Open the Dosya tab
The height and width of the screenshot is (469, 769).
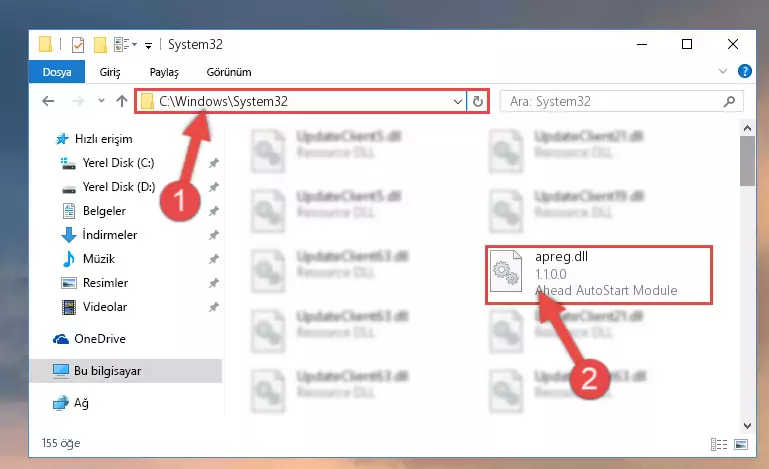57,72
